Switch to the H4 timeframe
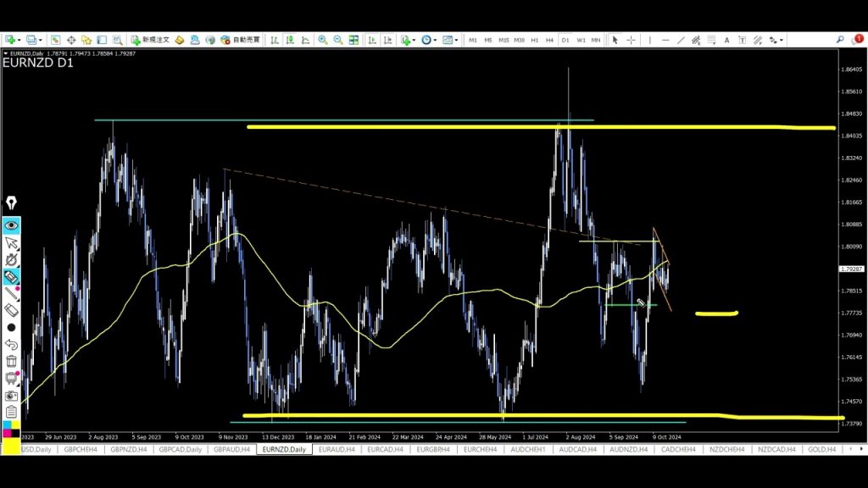The width and height of the screenshot is (868, 488). 549,40
